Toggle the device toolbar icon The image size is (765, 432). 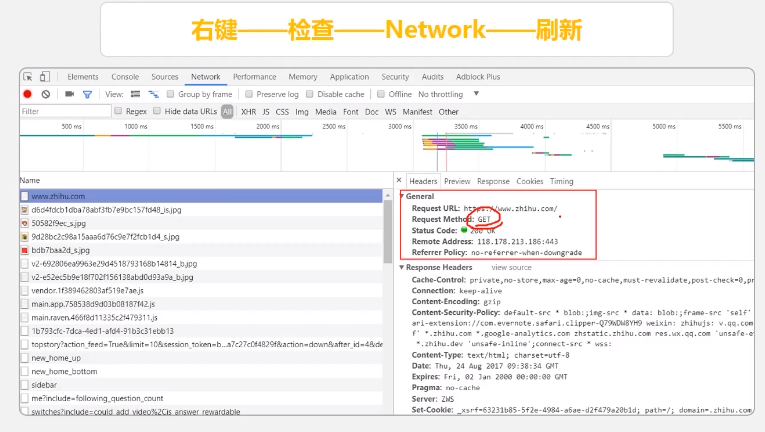tap(44, 77)
